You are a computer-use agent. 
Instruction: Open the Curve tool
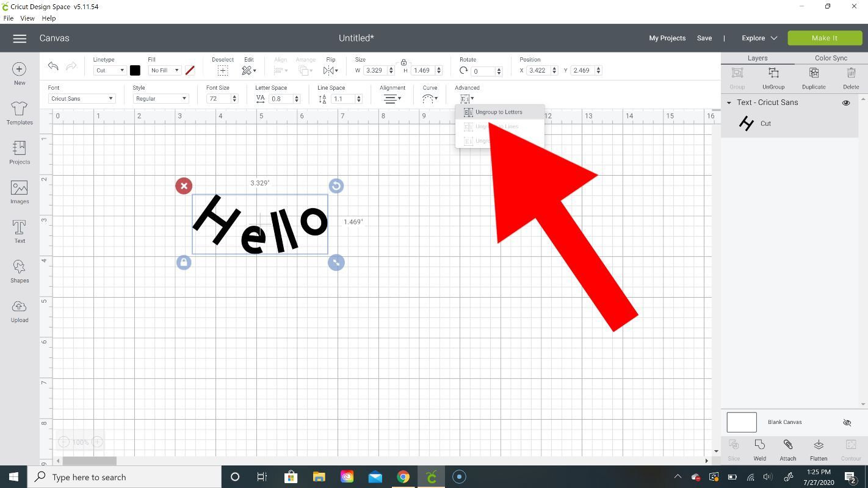(430, 98)
